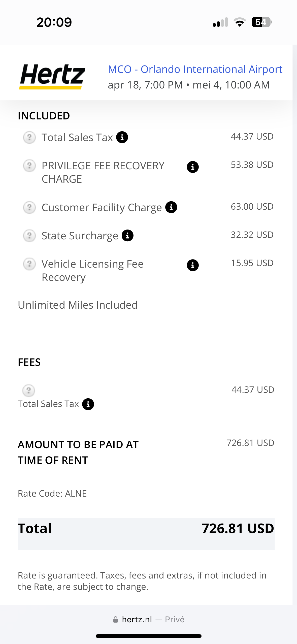
Task: Open State Surcharge info icon
Action: tap(127, 236)
